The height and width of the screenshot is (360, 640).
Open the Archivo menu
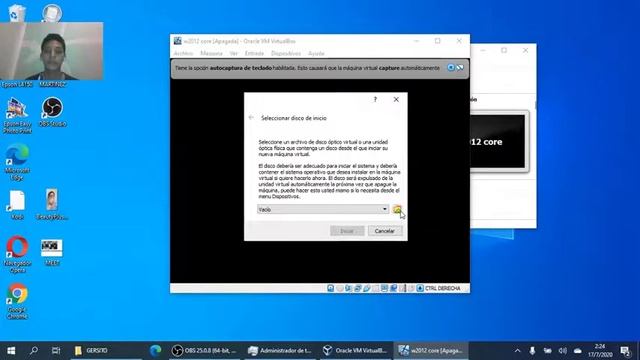pyautogui.click(x=183, y=53)
